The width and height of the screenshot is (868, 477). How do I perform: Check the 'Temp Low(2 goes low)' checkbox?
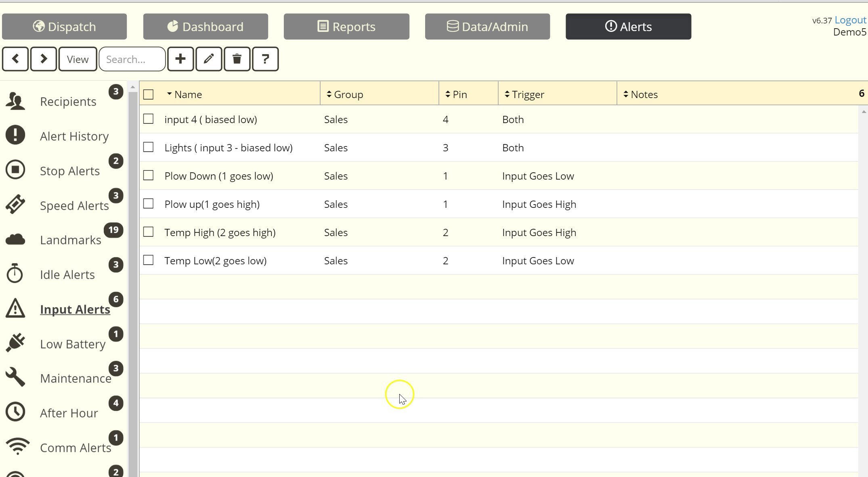pyautogui.click(x=149, y=260)
